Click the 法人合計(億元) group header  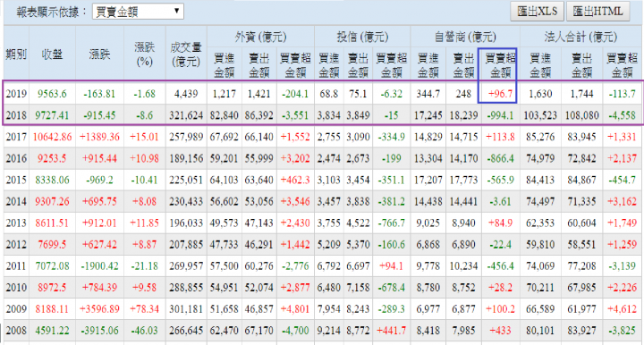click(580, 37)
